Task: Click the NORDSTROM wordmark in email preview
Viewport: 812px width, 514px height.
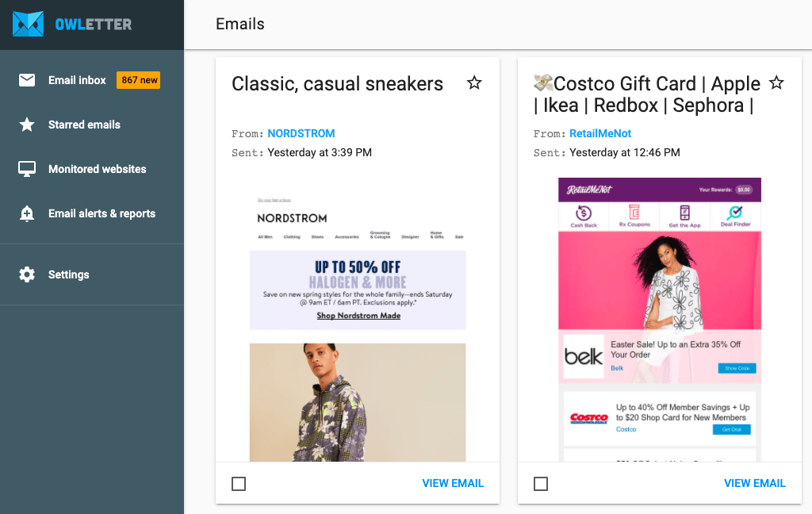Action: pos(292,218)
